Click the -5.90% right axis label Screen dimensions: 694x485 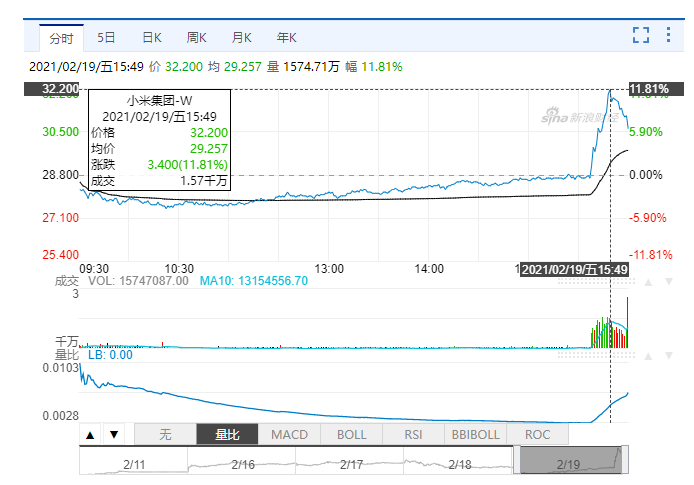coord(648,218)
